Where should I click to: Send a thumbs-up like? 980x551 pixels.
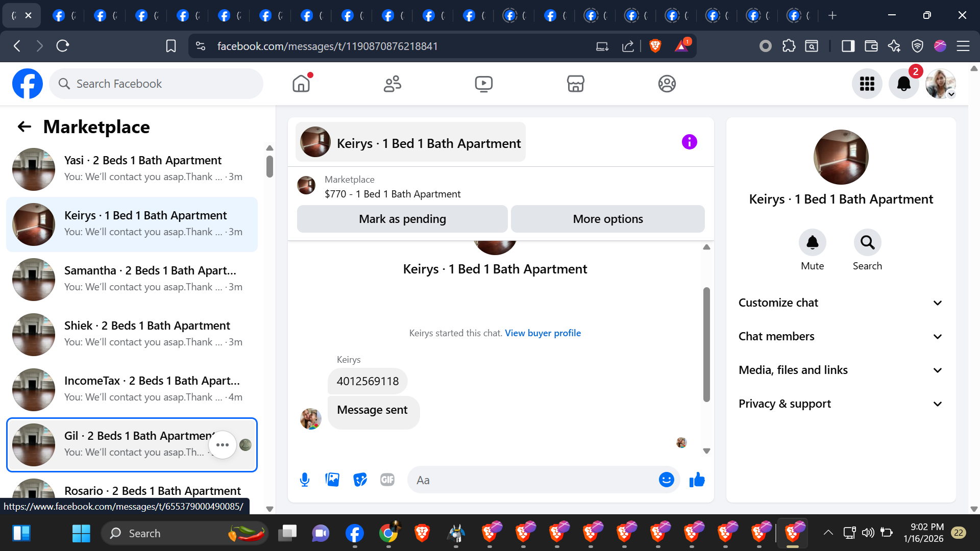697,480
